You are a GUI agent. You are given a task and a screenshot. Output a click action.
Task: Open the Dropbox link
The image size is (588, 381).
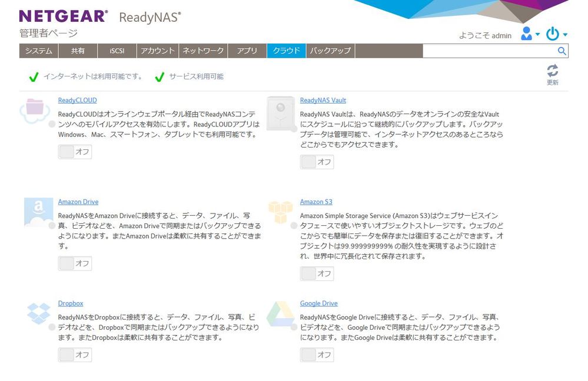(x=71, y=303)
